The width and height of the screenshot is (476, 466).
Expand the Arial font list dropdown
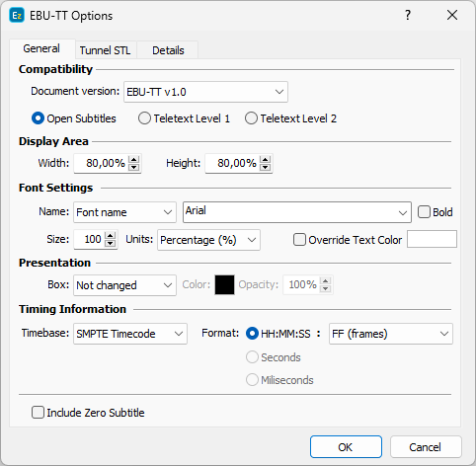[x=297, y=212]
